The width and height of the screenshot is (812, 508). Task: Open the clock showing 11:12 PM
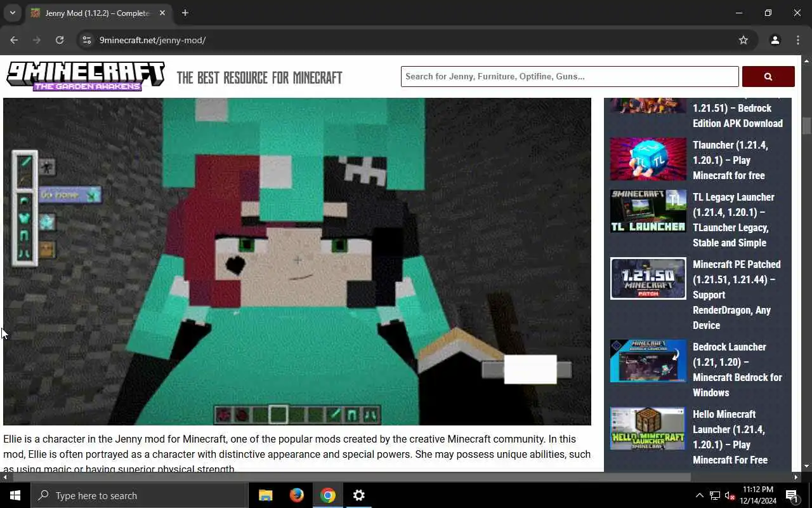(x=757, y=495)
